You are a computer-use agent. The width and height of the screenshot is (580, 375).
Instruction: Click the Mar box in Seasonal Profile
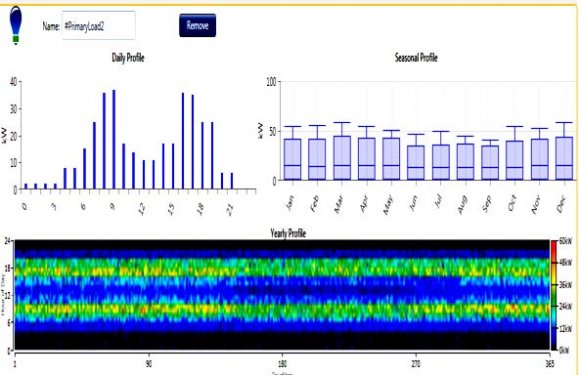(x=342, y=158)
